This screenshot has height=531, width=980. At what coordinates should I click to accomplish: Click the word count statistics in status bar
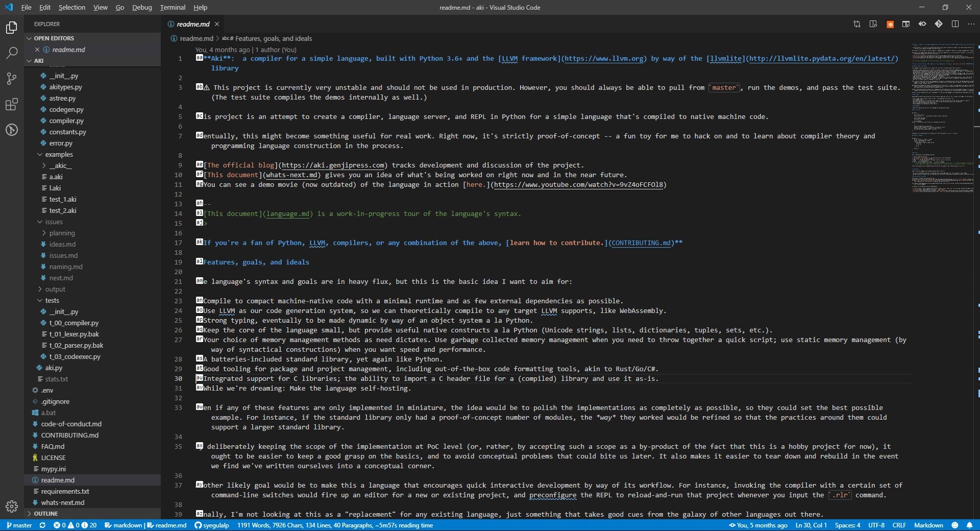point(335,525)
